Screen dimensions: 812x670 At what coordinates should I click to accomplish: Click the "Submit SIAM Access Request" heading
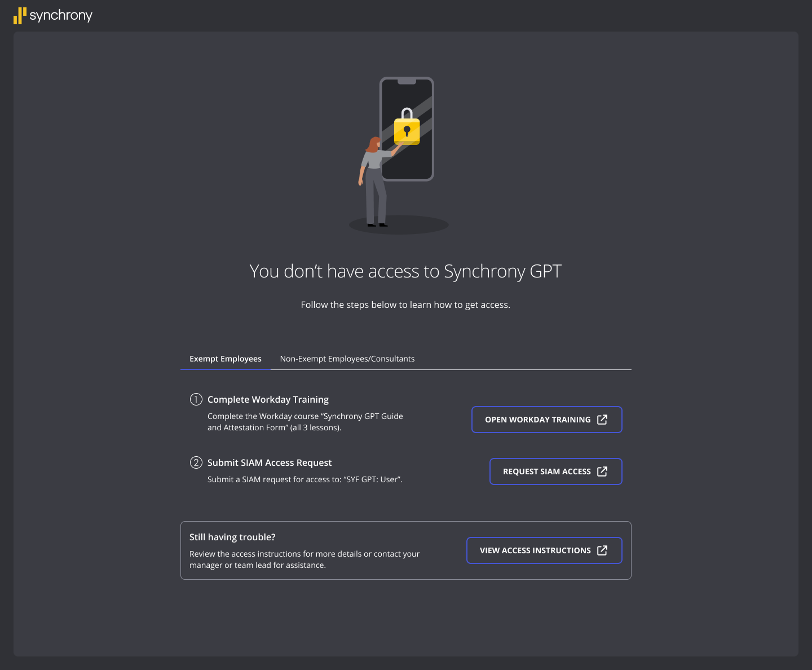coord(270,462)
